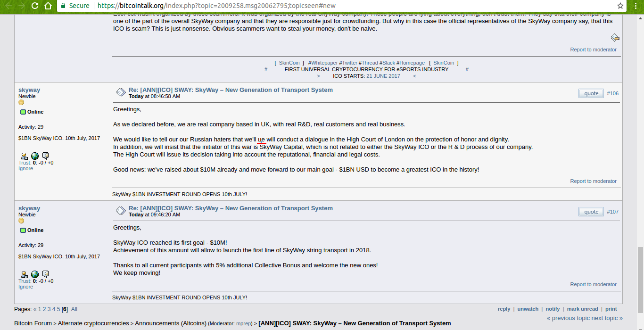Viewport: 644px width, 330px height.
Task: Reply to the topic
Action: [504, 309]
